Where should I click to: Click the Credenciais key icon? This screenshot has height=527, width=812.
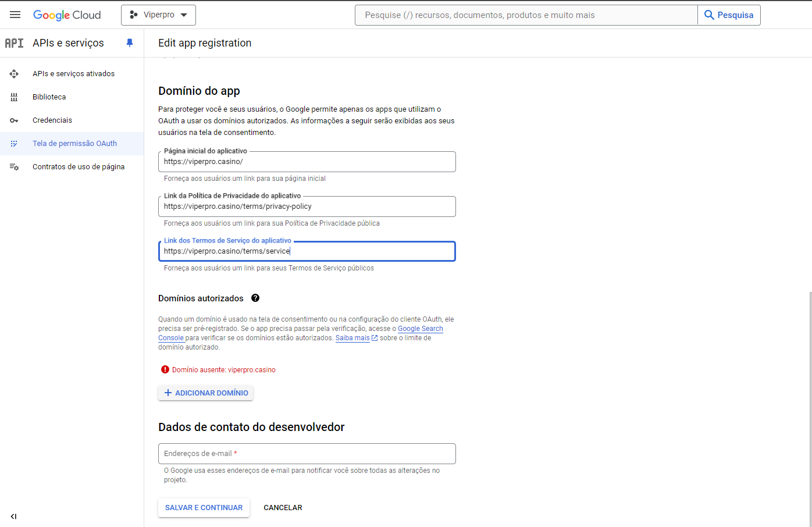coord(14,120)
